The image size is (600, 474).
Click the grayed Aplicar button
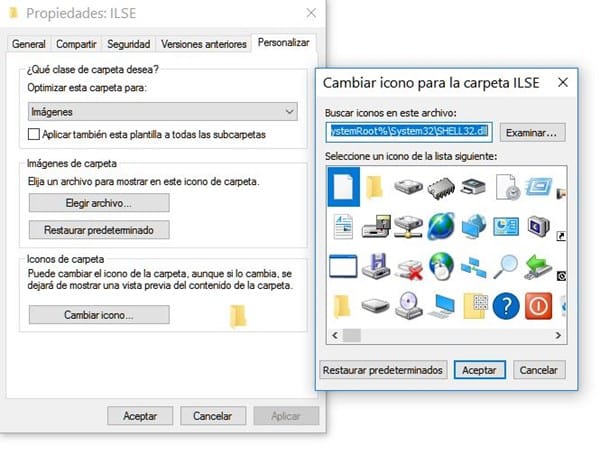pos(286,416)
